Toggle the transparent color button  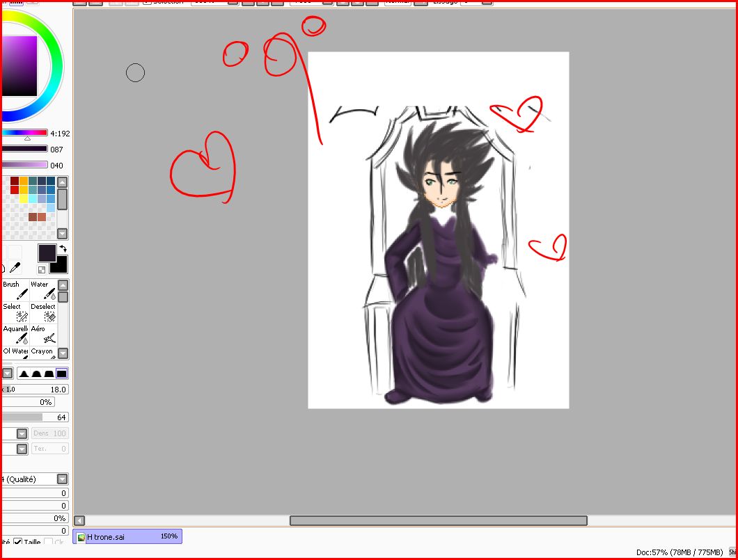[x=42, y=269]
